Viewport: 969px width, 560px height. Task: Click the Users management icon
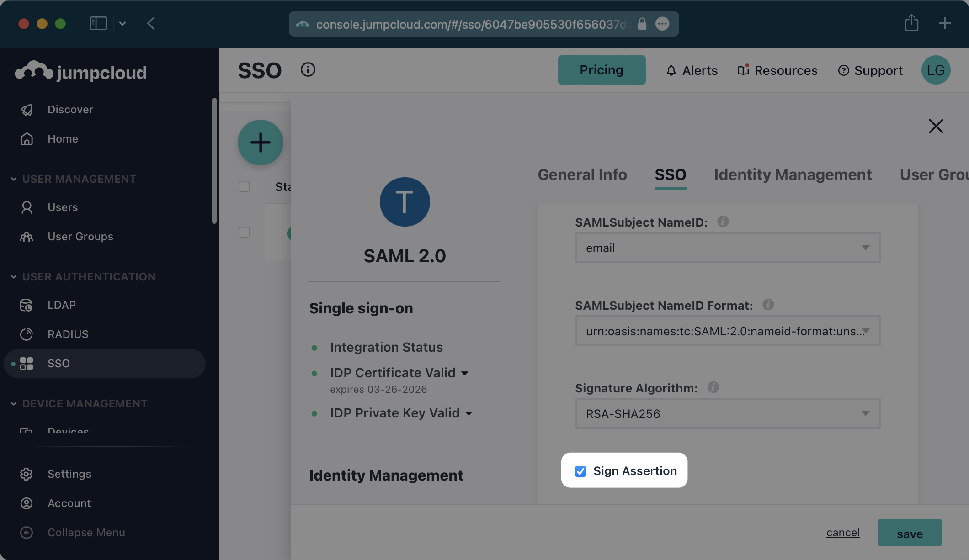(27, 206)
